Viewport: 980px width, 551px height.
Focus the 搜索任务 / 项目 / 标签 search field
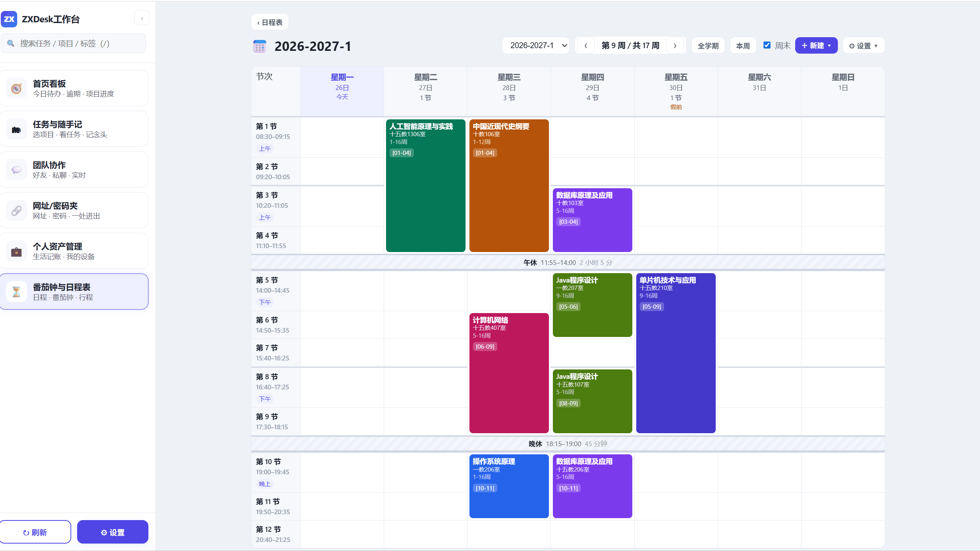click(x=73, y=43)
